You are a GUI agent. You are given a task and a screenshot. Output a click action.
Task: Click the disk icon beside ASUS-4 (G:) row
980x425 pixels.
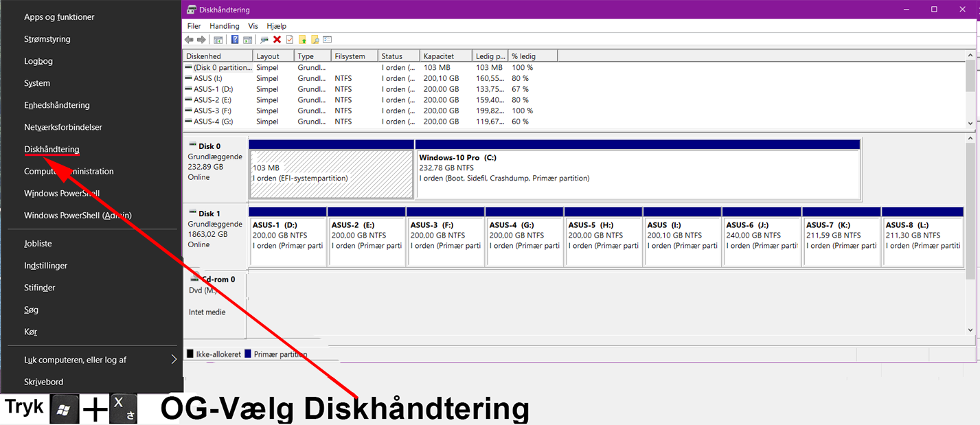click(189, 122)
